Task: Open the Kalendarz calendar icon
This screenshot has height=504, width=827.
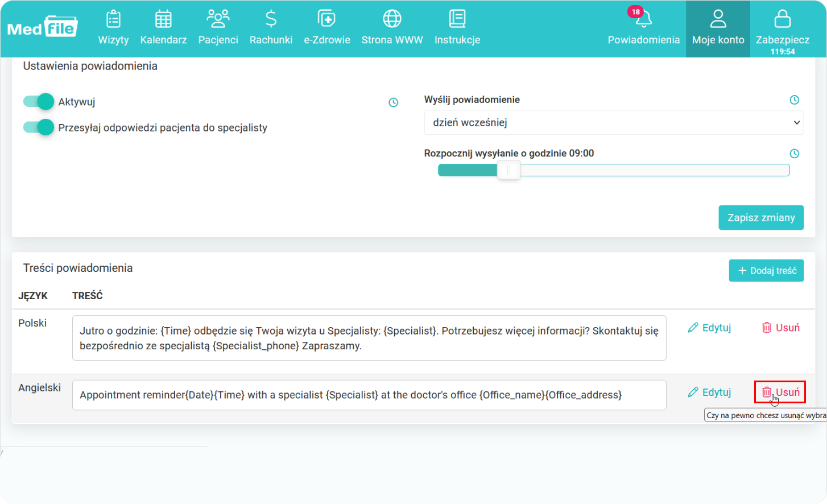Action: [163, 19]
